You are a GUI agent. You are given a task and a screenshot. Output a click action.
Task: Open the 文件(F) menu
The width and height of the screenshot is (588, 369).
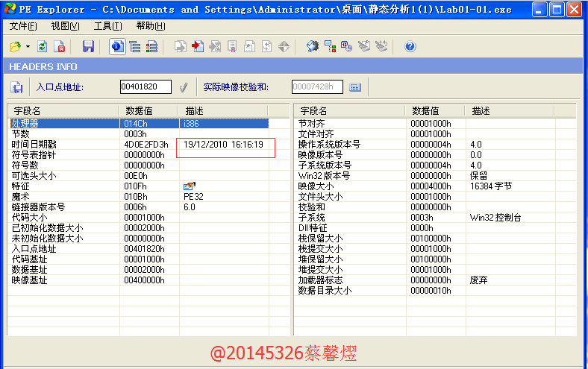point(23,26)
